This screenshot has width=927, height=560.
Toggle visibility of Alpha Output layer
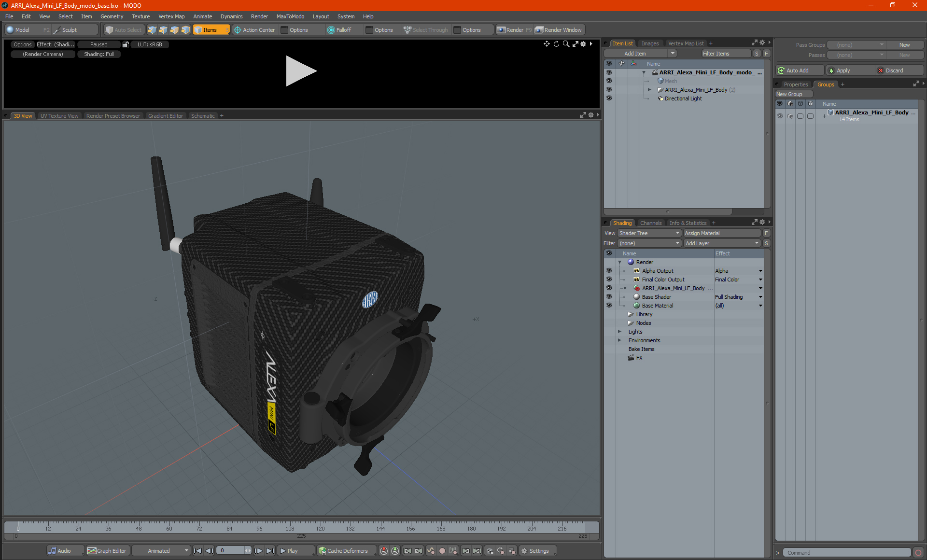click(609, 270)
